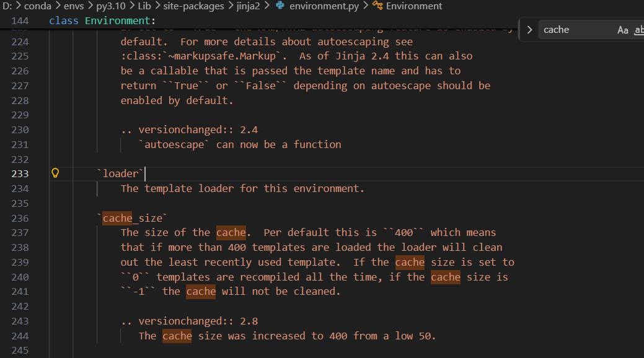
Task: Toggle Match Whole Word (ab) in find widget
Action: point(638,30)
